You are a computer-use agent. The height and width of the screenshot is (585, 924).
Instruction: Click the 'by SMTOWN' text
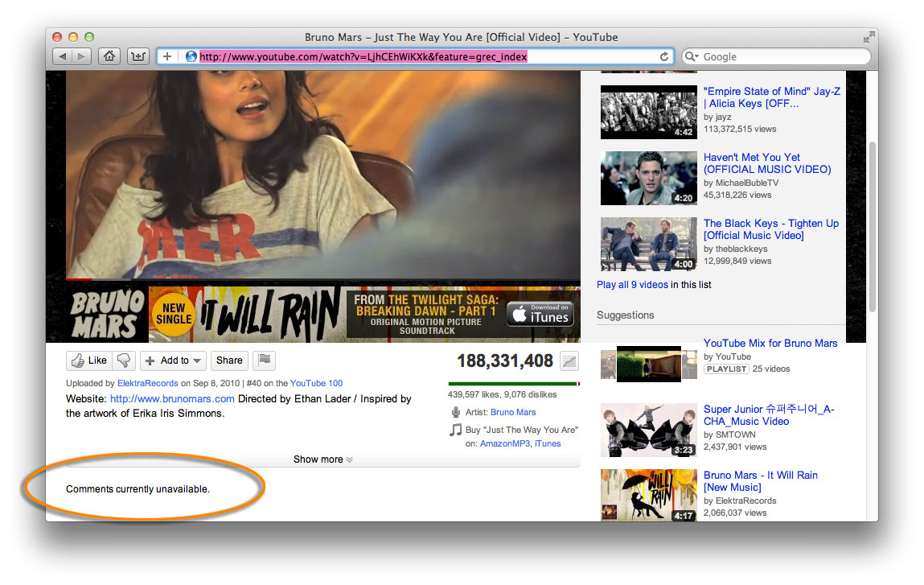[x=729, y=435]
